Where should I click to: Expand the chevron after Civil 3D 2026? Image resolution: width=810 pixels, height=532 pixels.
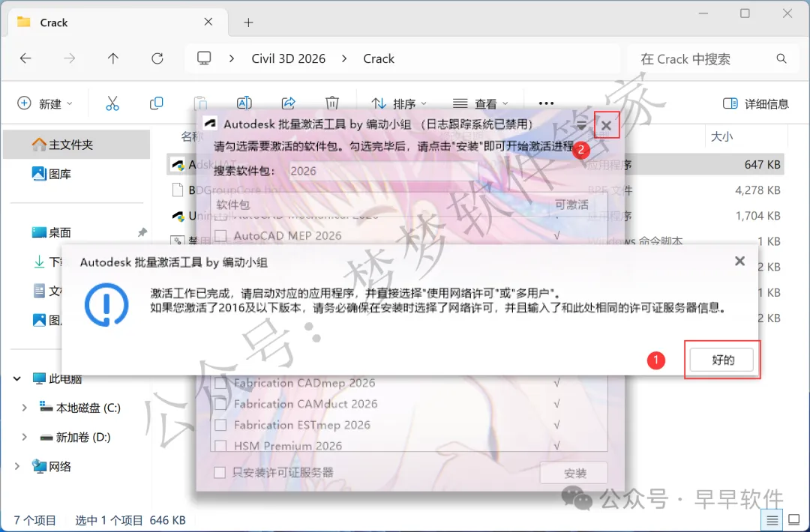[344, 59]
